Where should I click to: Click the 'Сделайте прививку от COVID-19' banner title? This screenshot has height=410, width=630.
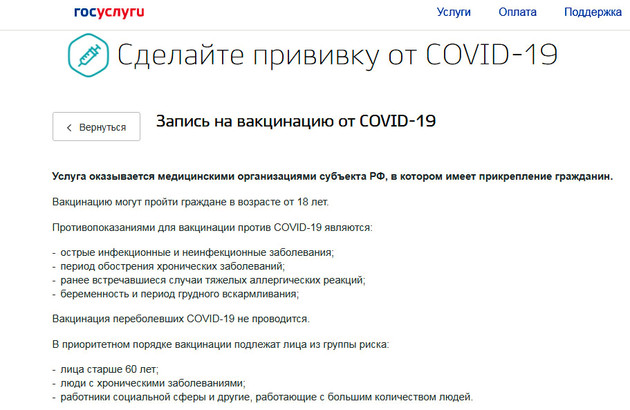(x=336, y=56)
